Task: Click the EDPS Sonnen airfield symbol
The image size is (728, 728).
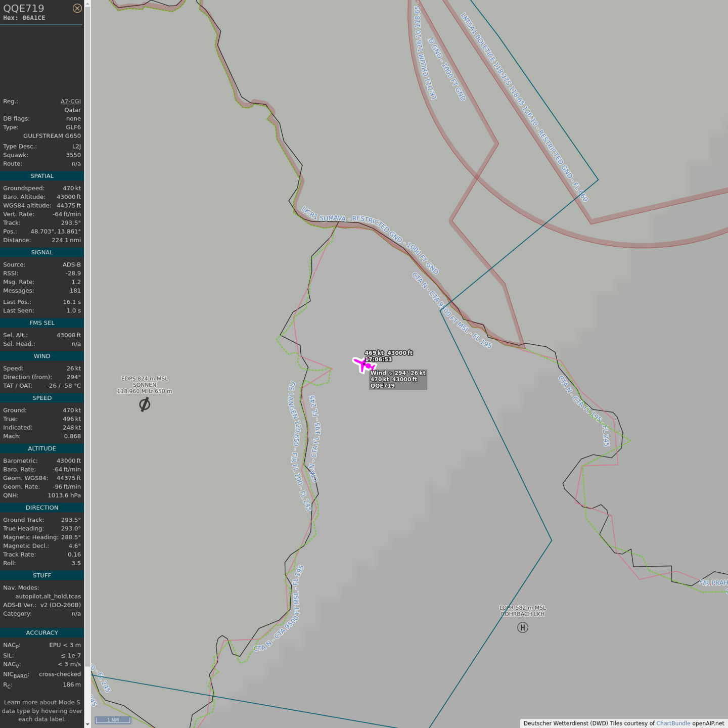Action: pyautogui.click(x=145, y=404)
